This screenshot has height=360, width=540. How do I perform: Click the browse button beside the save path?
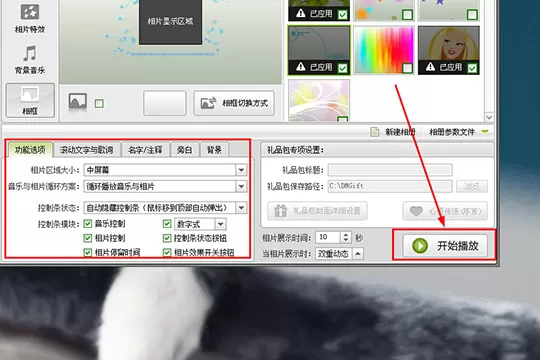point(472,186)
